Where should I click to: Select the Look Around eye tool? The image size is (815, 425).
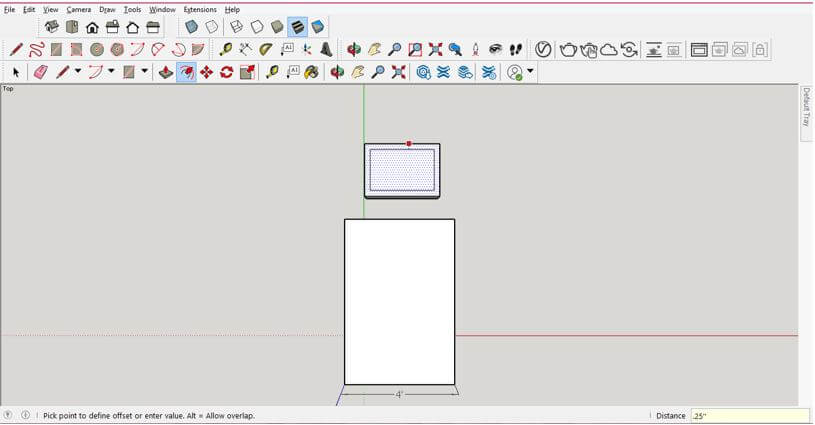[x=495, y=50]
